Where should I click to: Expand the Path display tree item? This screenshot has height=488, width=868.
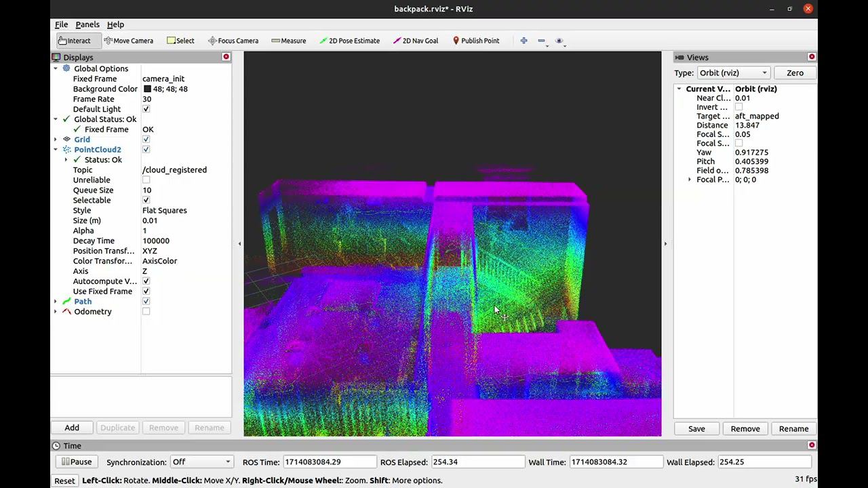tap(56, 302)
